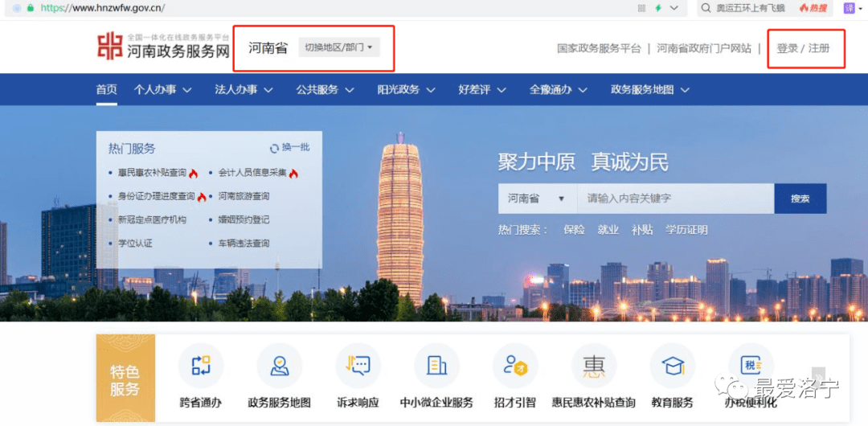Open the 法人办事 menu label

tap(236, 89)
